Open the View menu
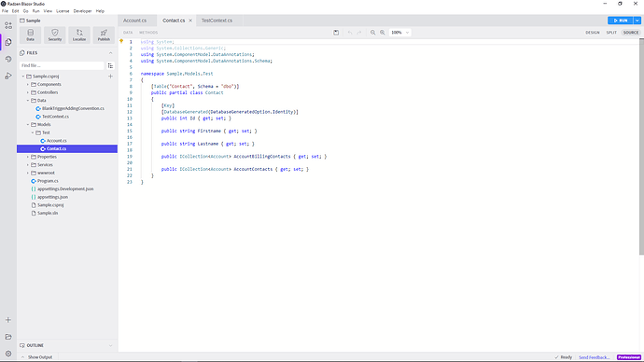Viewport: 644px width, 362px height. click(x=48, y=11)
